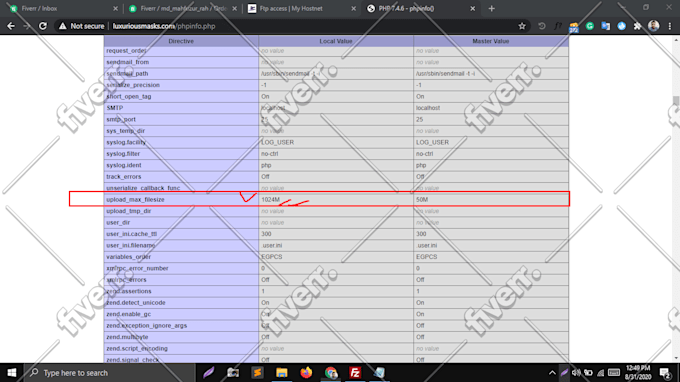
Task: Click the Type here to search box
Action: point(110,372)
